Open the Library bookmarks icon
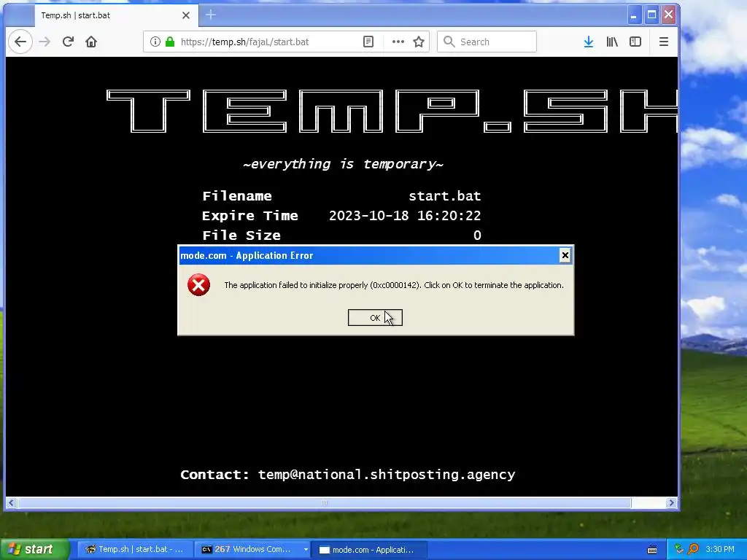The width and height of the screenshot is (747, 560). [x=612, y=42]
